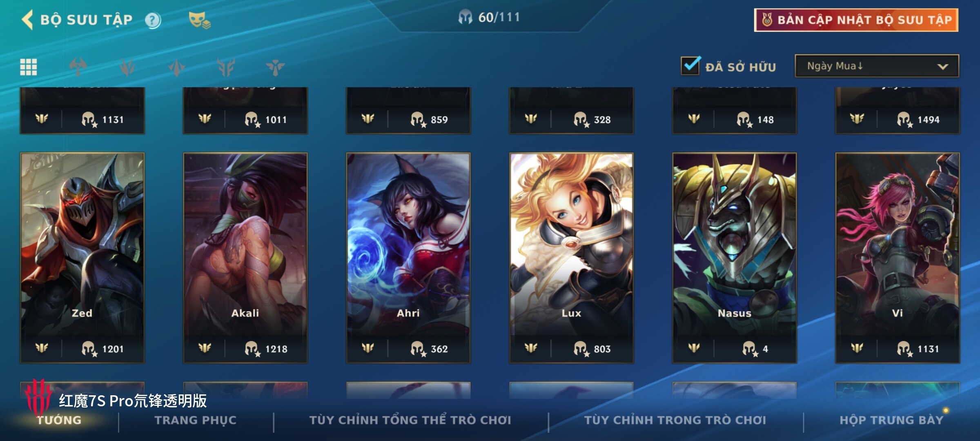Filter by the third role icon
Viewport: 980px width, 441px height.
pyautogui.click(x=177, y=67)
